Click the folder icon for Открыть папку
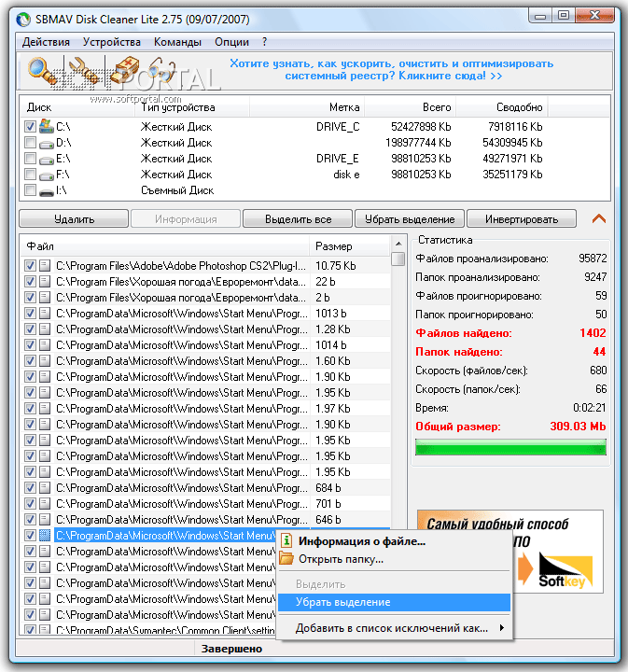628x672 pixels. coord(286,559)
